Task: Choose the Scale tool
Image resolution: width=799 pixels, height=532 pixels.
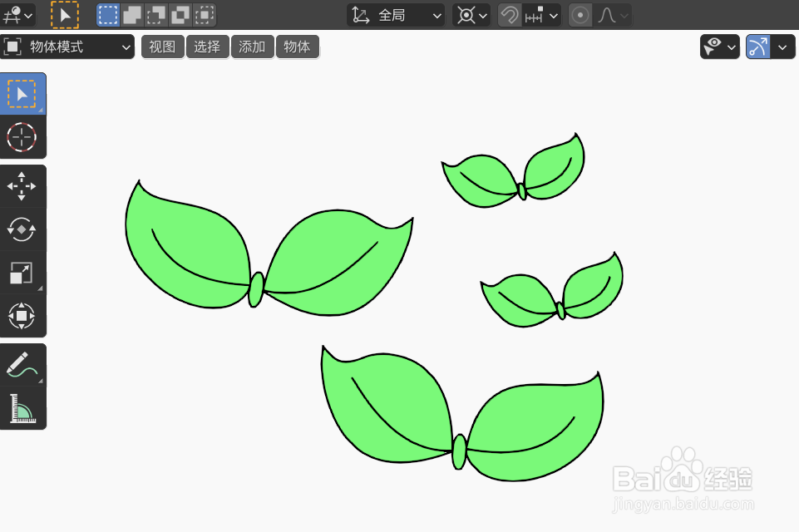Action: coord(23,272)
